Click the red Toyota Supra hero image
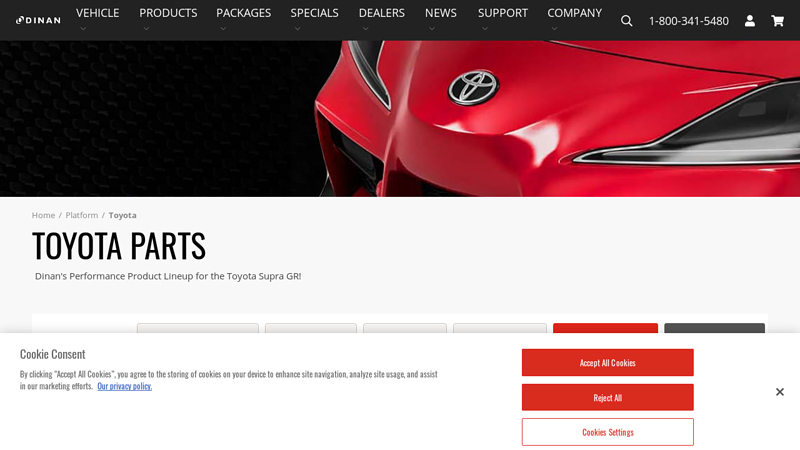This screenshot has height=450, width=800. coord(400,118)
